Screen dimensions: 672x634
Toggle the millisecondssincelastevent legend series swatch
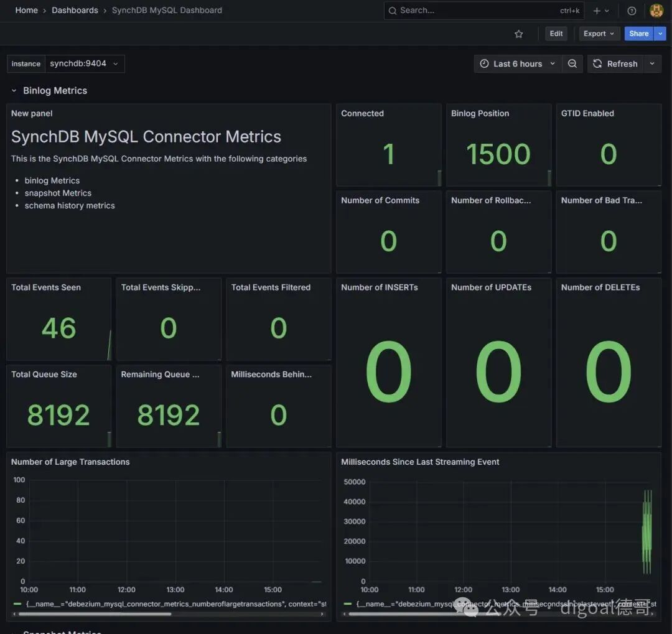point(348,604)
